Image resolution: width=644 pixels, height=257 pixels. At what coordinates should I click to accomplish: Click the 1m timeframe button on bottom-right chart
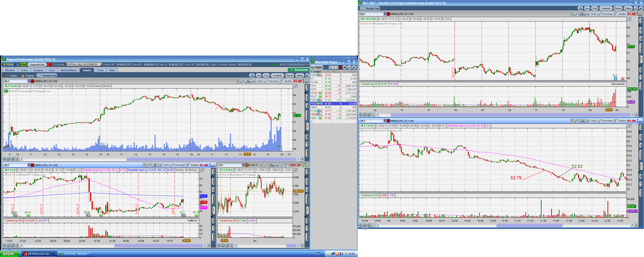[582, 121]
